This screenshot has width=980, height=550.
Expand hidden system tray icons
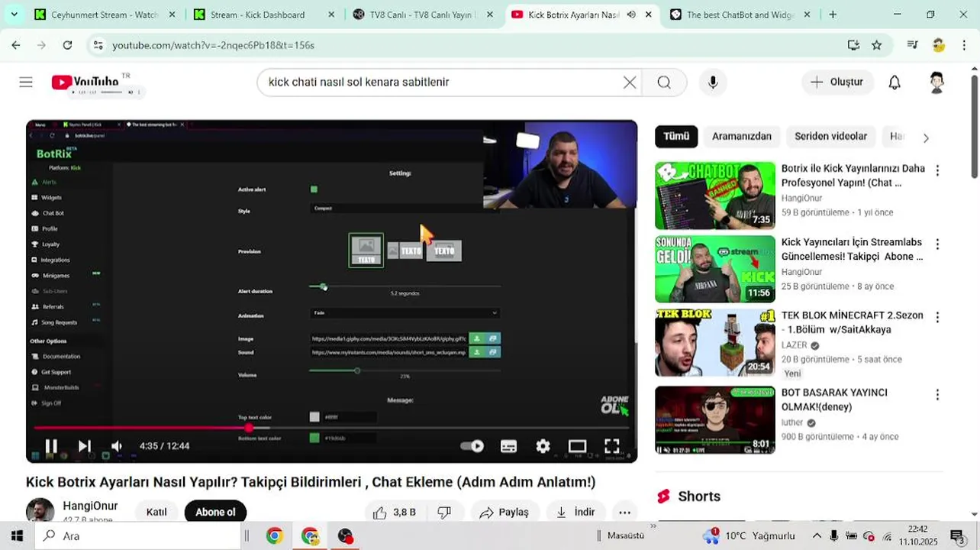tap(816, 535)
